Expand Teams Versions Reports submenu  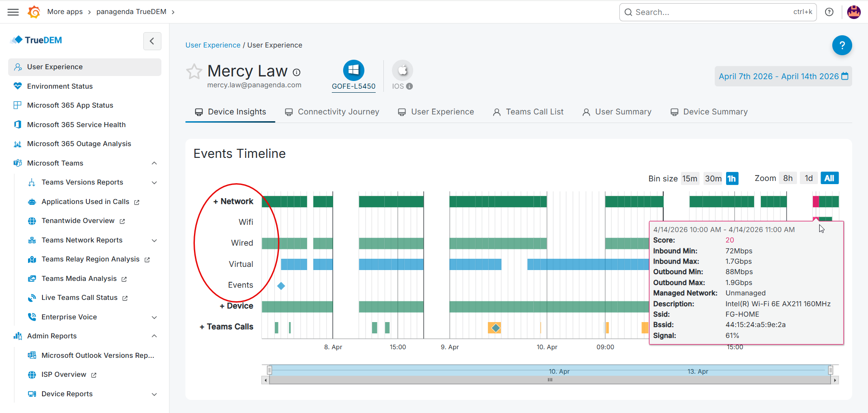click(x=154, y=183)
